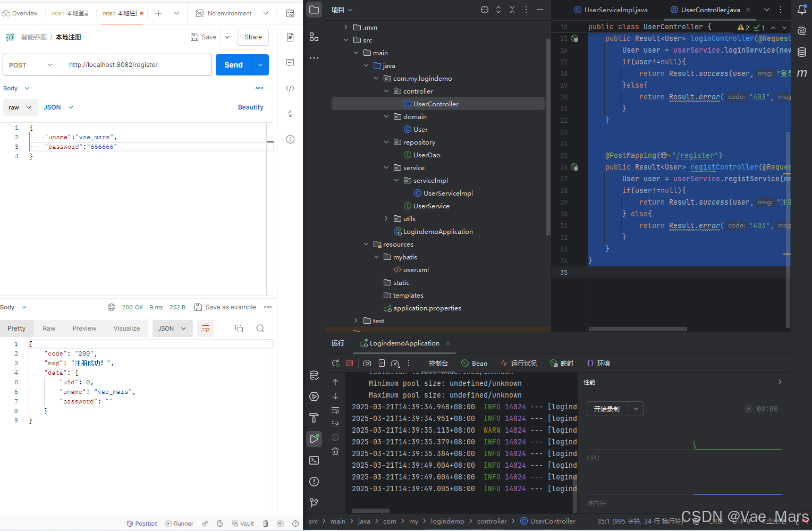Open the Database tool window on right sidebar

[802, 52]
